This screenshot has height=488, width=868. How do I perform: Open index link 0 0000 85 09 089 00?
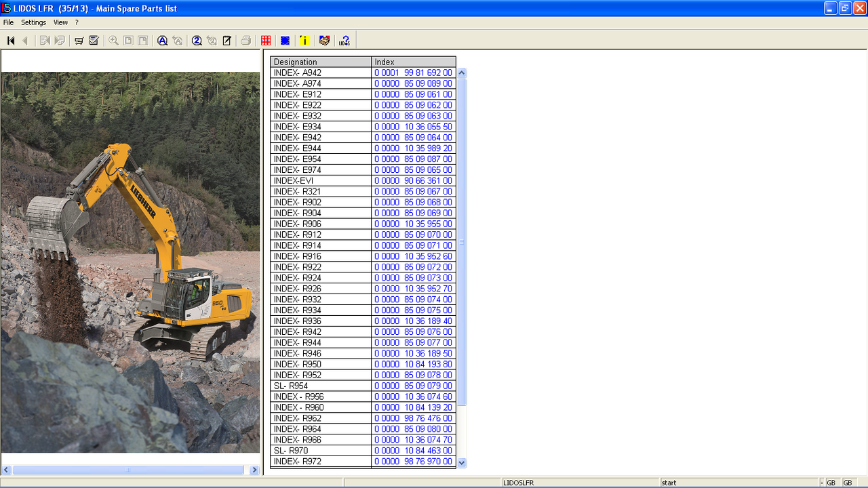[x=413, y=83]
